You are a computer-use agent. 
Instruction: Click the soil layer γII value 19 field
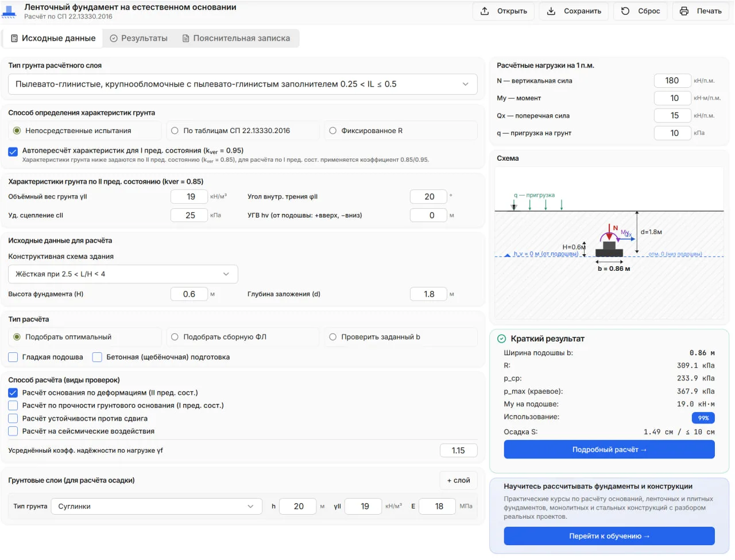(363, 507)
